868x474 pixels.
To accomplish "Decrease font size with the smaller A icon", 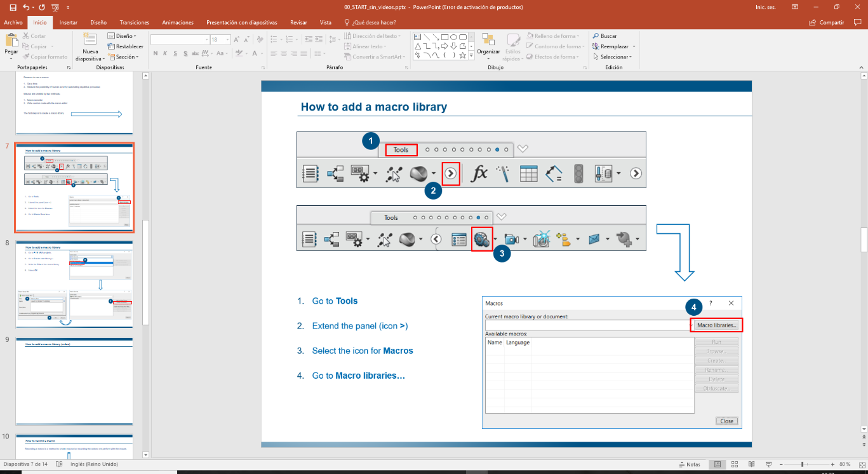I will click(246, 39).
